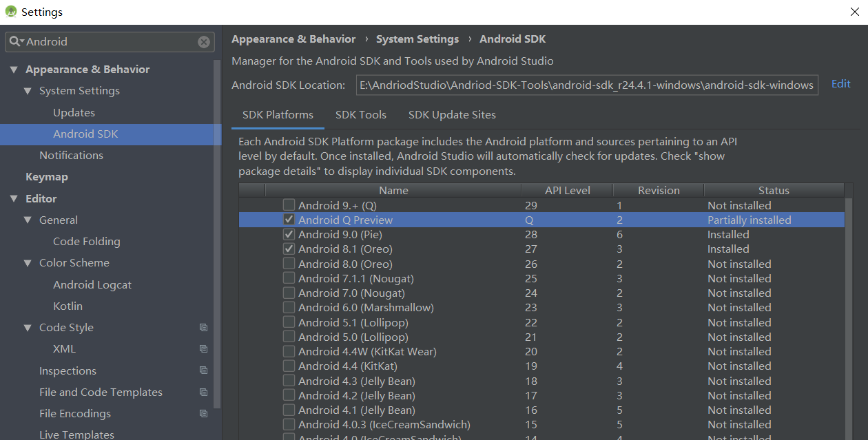Check the Android 4.3 (Jelly Bean) checkbox
The width and height of the screenshot is (868, 440).
pyautogui.click(x=289, y=381)
